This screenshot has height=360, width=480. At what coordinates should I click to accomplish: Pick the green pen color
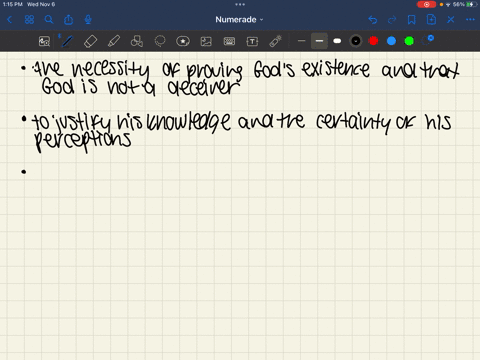pos(409,41)
